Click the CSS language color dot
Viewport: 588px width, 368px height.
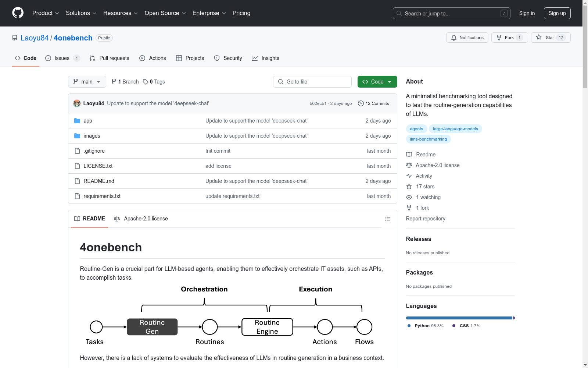pyautogui.click(x=454, y=326)
